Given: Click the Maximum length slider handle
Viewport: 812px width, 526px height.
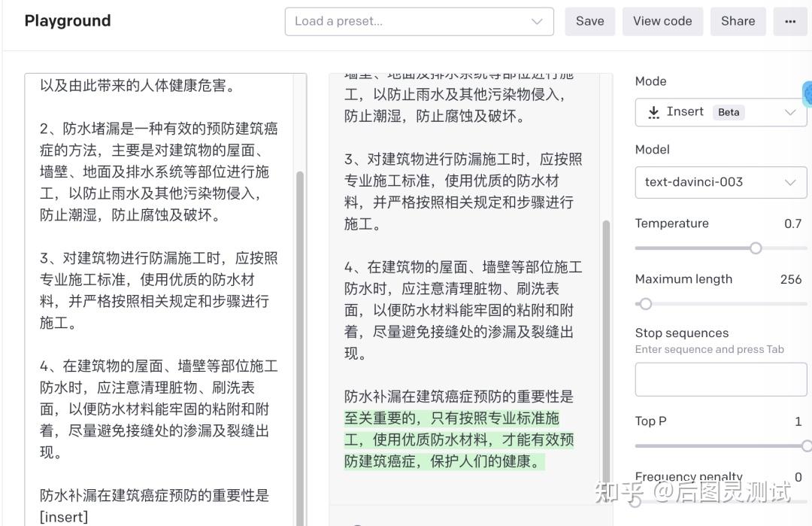Looking at the screenshot, I should pyautogui.click(x=645, y=304).
